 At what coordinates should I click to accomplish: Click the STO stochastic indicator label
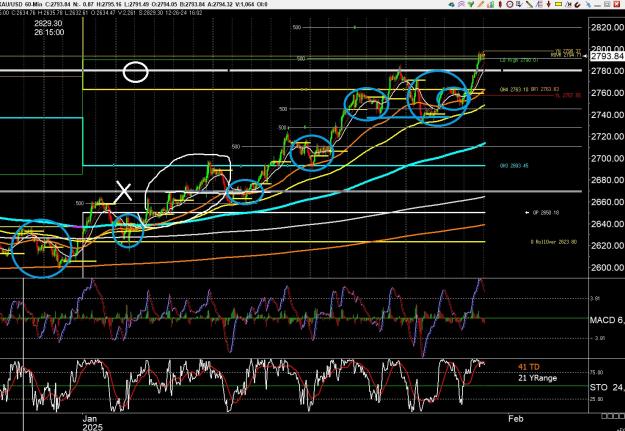[x=607, y=387]
